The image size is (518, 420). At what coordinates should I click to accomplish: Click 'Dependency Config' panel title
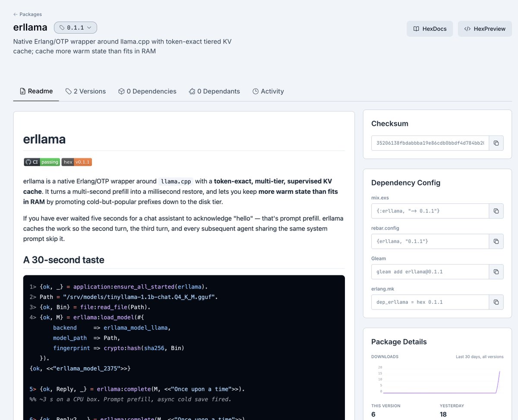point(406,183)
